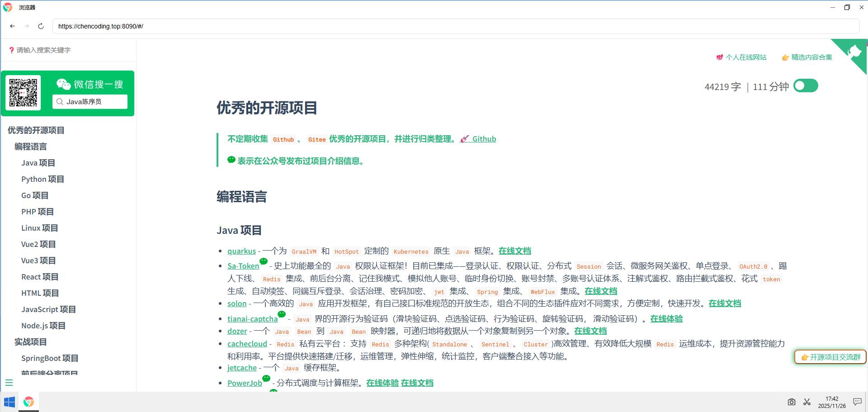Open the Github link in the intro quote
The width and height of the screenshot is (868, 412).
478,139
